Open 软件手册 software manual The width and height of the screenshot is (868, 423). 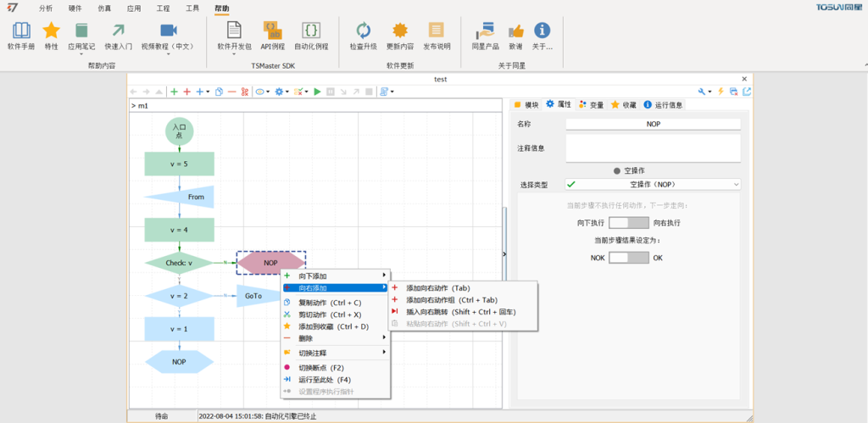click(x=21, y=36)
